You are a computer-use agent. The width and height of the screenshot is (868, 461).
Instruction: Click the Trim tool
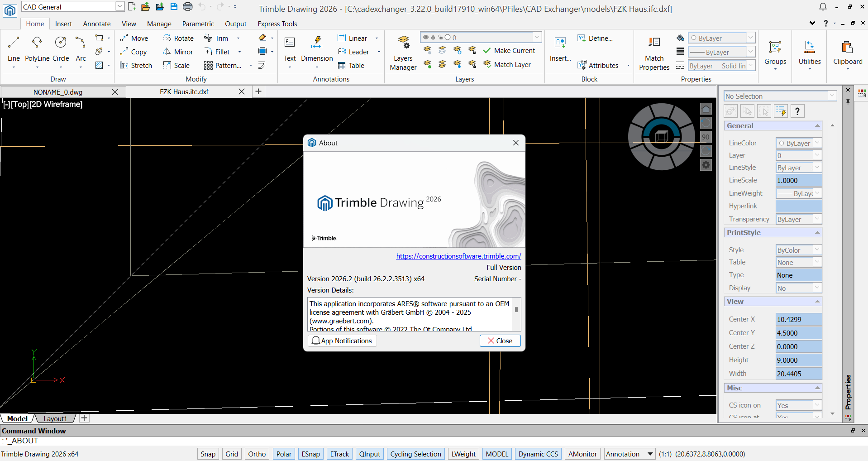[x=216, y=38]
